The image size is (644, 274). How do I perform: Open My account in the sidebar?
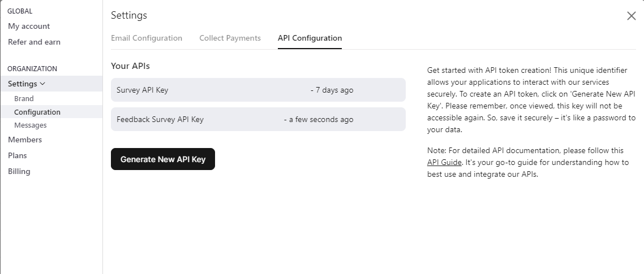[29, 26]
